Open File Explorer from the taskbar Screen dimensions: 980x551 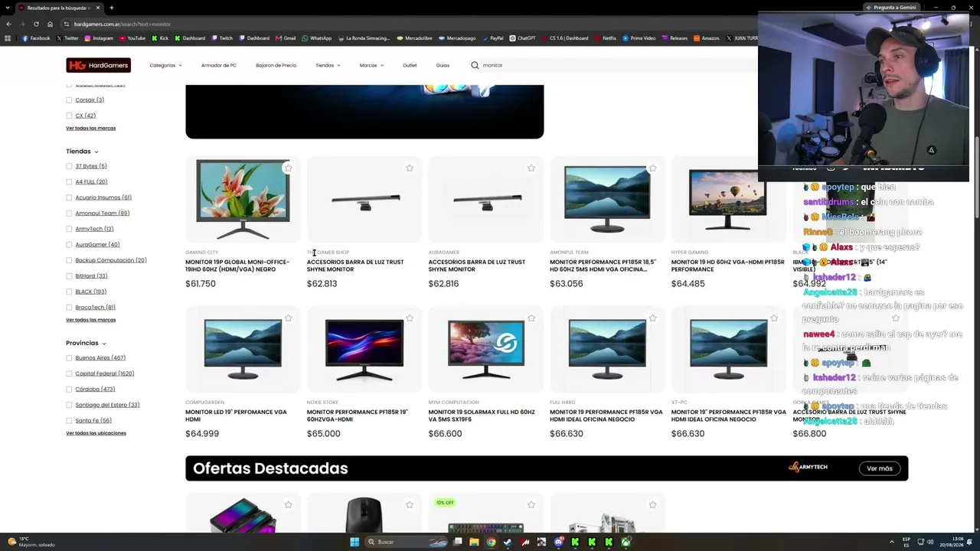click(x=474, y=542)
